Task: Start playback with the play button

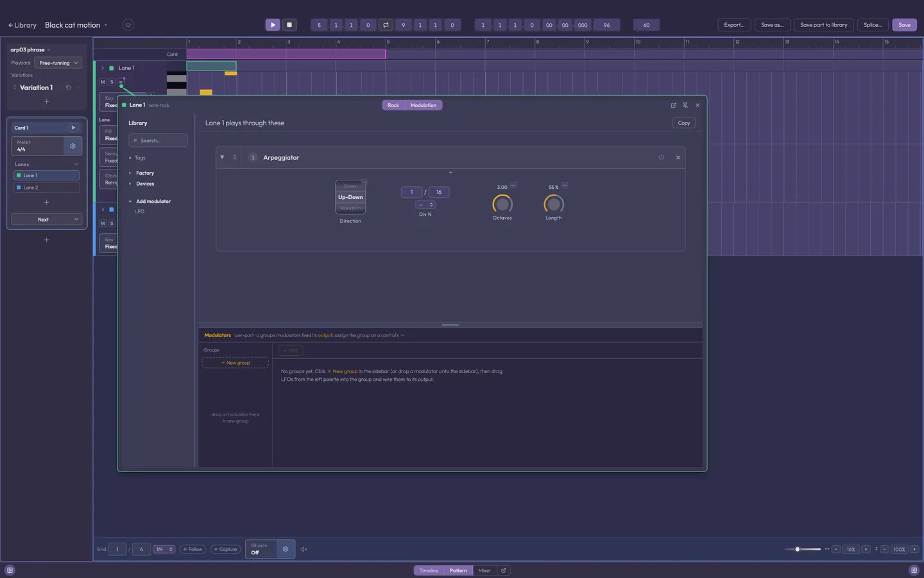Action: pyautogui.click(x=273, y=25)
